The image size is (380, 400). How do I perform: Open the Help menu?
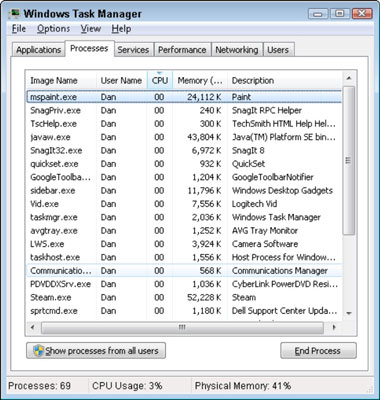121,29
